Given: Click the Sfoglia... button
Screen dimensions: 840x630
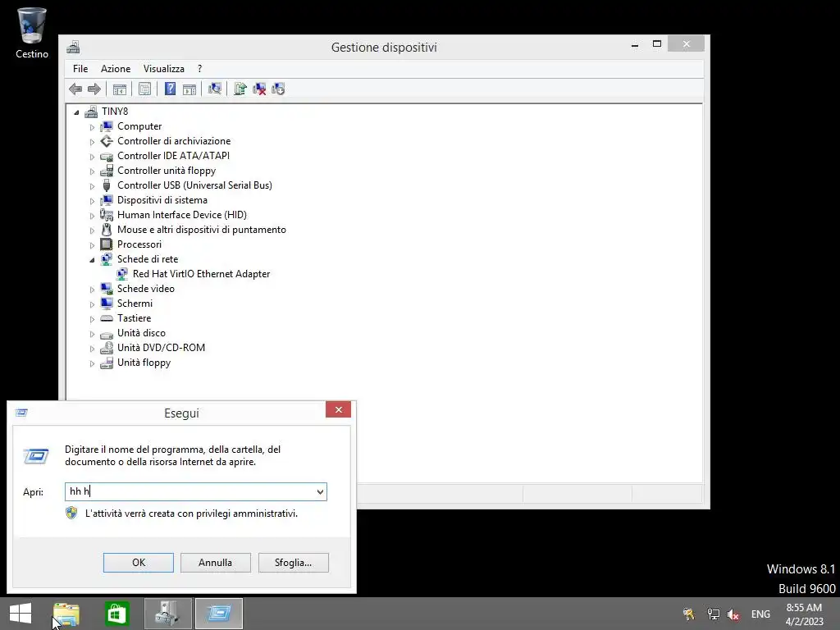Looking at the screenshot, I should [x=293, y=563].
